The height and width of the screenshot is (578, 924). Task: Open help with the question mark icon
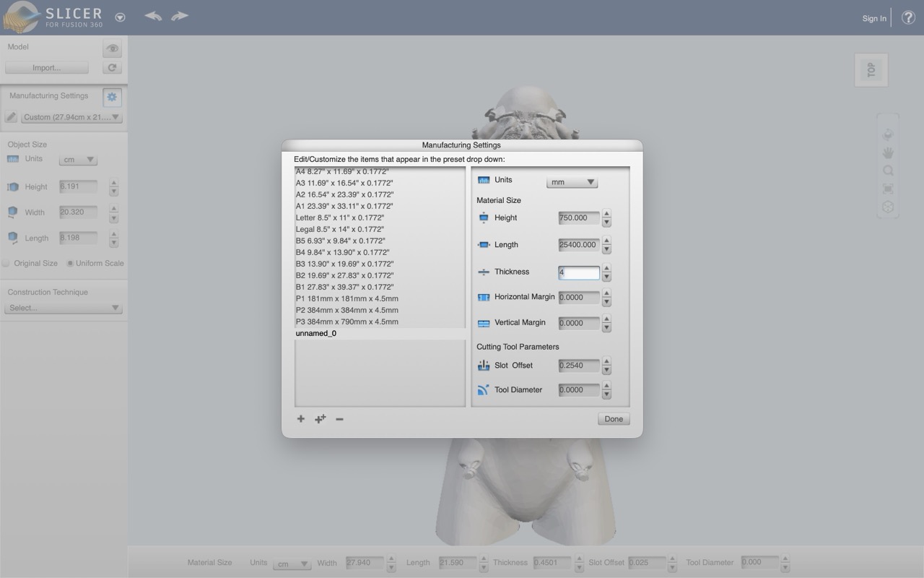click(x=908, y=18)
